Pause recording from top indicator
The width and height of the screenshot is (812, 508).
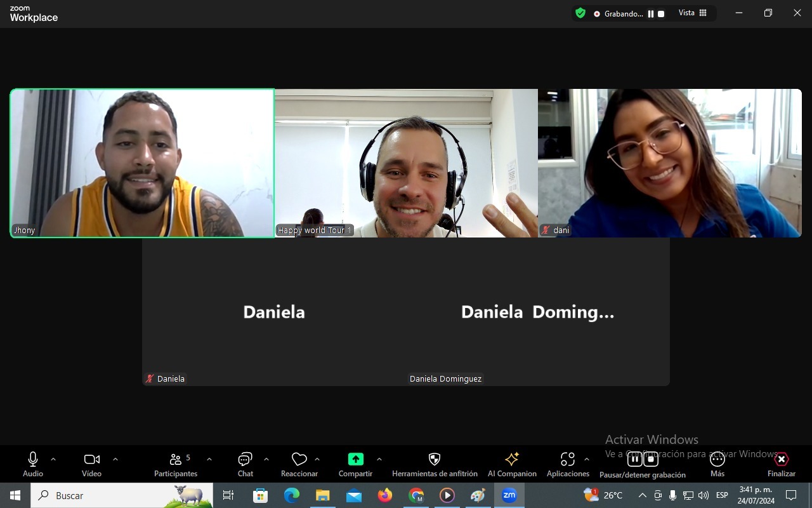[x=651, y=13]
